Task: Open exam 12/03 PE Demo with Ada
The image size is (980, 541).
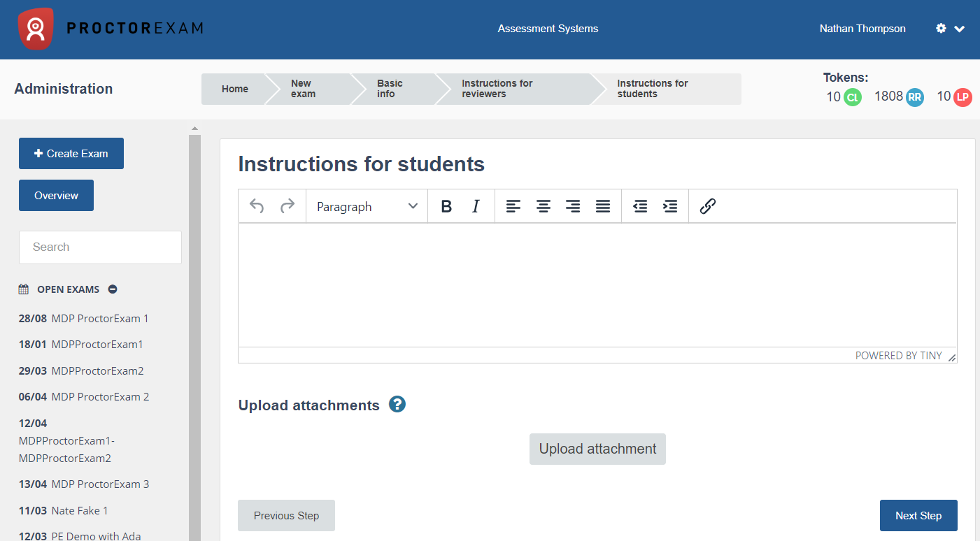Action: click(80, 536)
